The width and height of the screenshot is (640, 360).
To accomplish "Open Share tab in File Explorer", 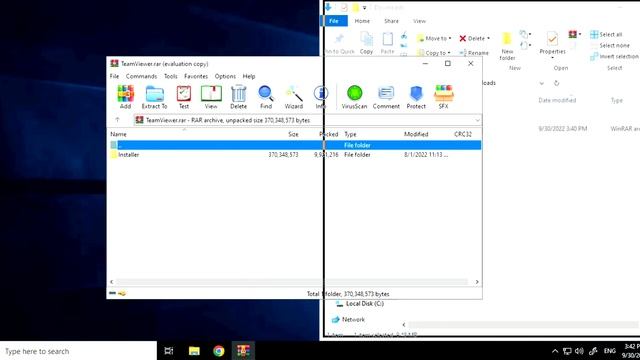I will [x=391, y=21].
